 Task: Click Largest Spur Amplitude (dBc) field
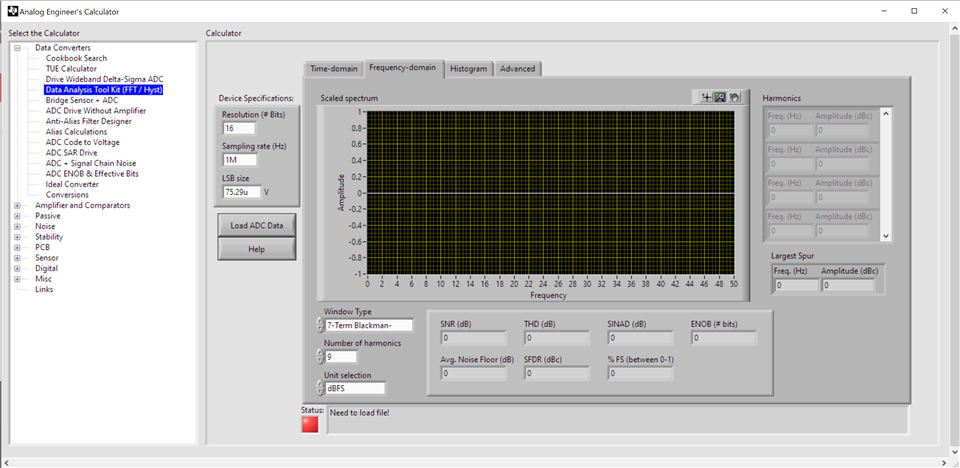click(848, 285)
